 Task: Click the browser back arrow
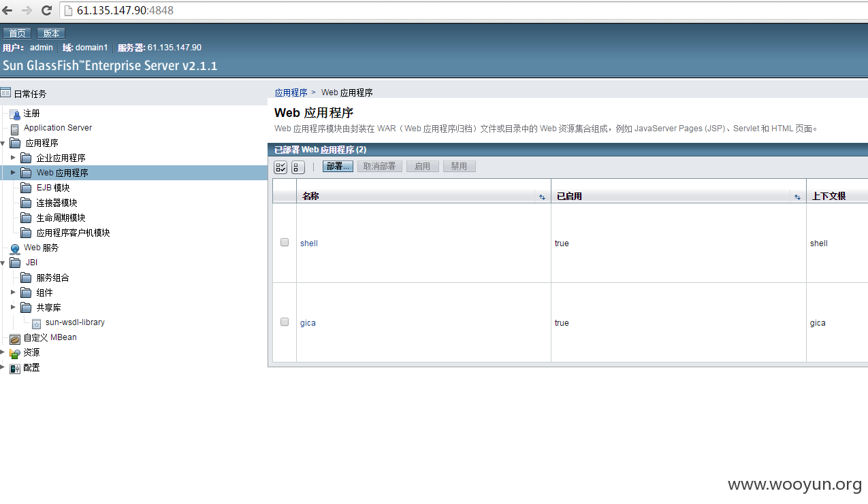7,10
